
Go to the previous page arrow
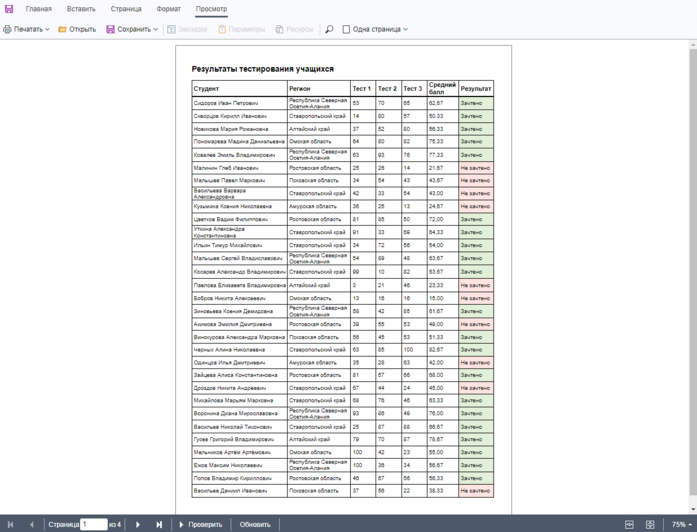pos(31,524)
